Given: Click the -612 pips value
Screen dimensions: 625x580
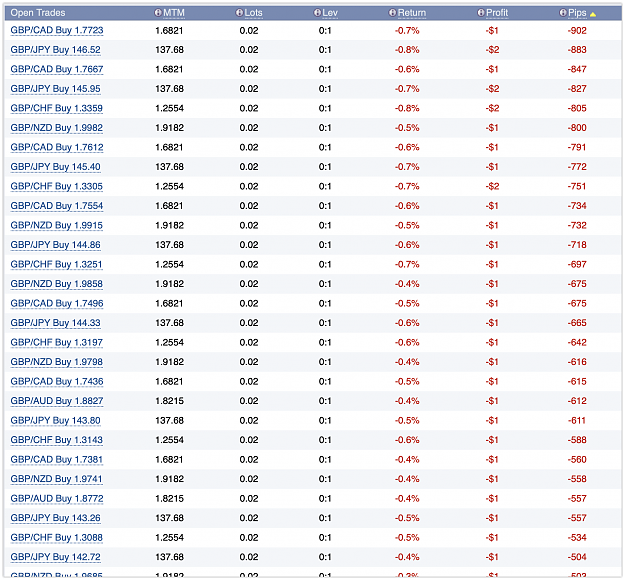Looking at the screenshot, I should coord(577,401).
